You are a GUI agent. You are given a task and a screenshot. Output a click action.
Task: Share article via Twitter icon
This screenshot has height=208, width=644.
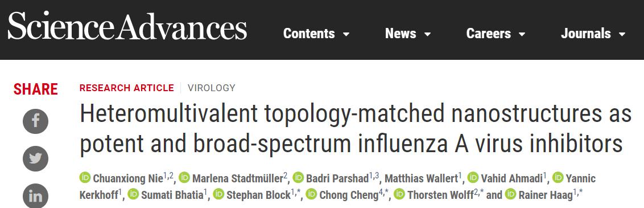(36, 158)
